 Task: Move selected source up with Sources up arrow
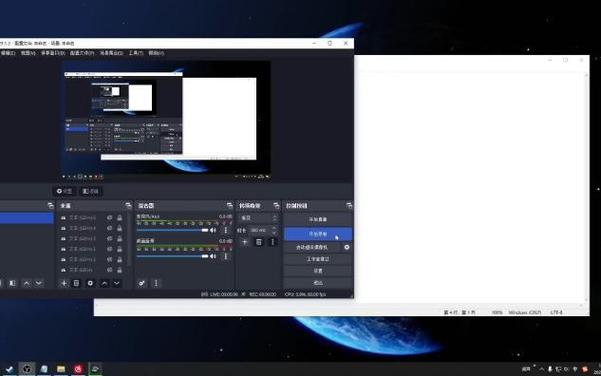pyautogui.click(x=104, y=283)
